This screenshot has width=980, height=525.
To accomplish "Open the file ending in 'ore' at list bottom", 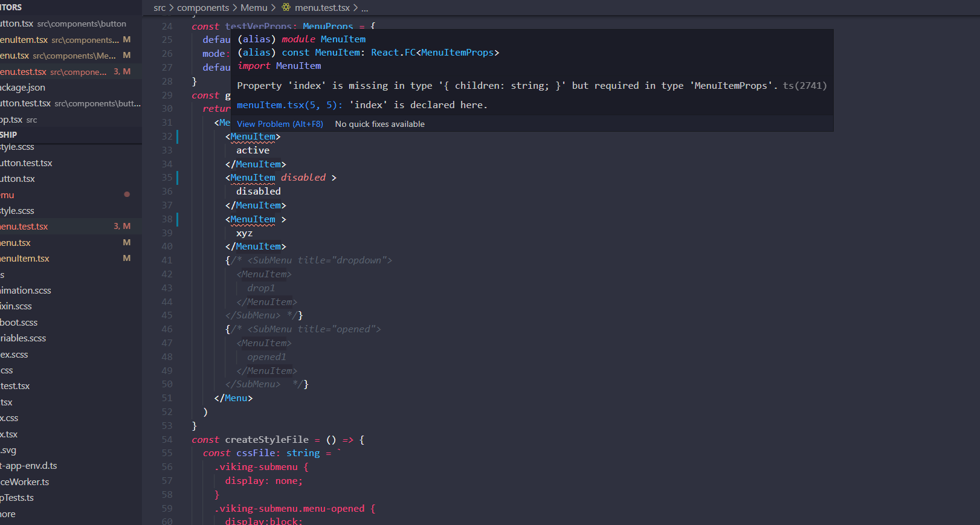I will 71,514.
